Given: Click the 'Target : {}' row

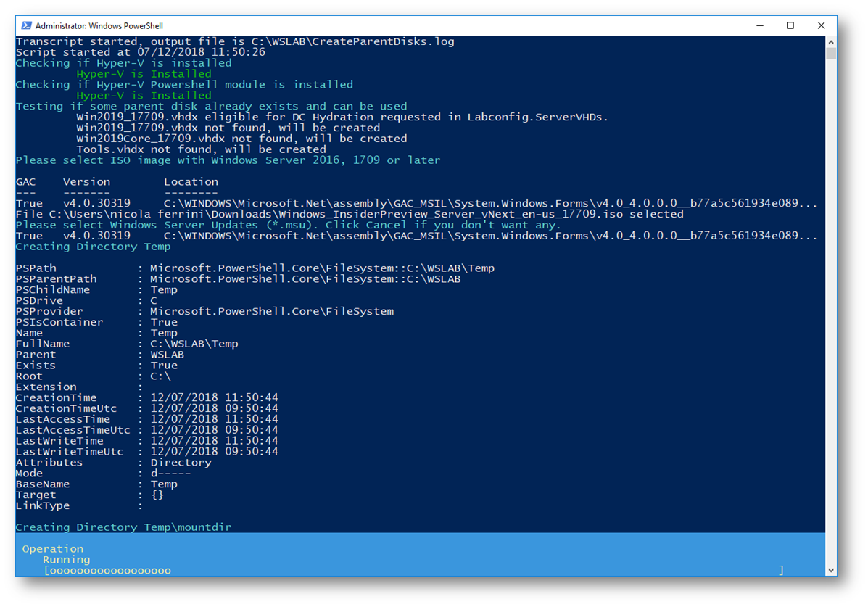Looking at the screenshot, I should (90, 495).
